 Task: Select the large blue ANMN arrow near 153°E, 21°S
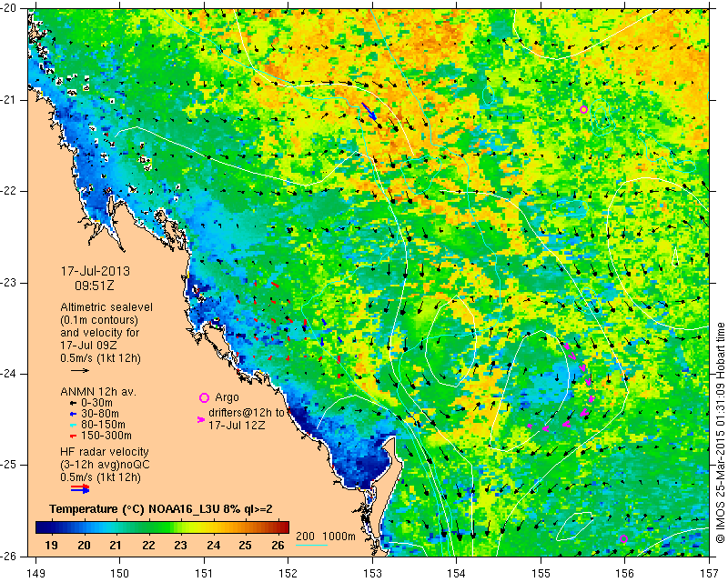369,111
